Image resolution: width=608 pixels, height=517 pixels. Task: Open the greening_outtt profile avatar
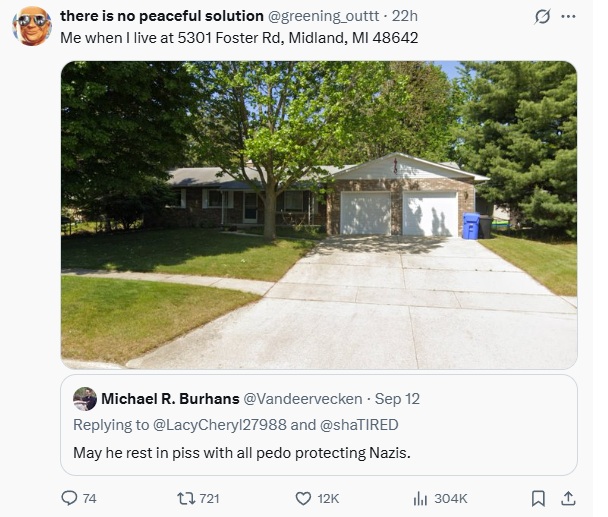tap(32, 26)
